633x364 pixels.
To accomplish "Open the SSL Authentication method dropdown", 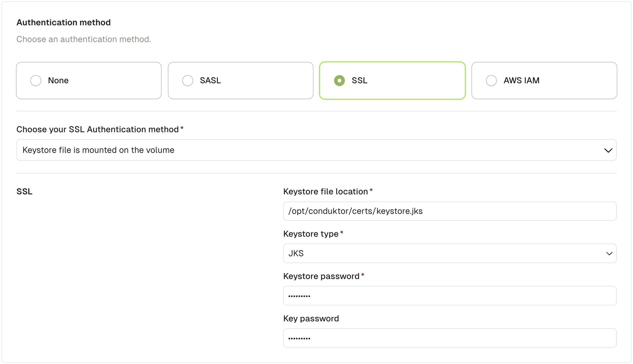I will (316, 150).
